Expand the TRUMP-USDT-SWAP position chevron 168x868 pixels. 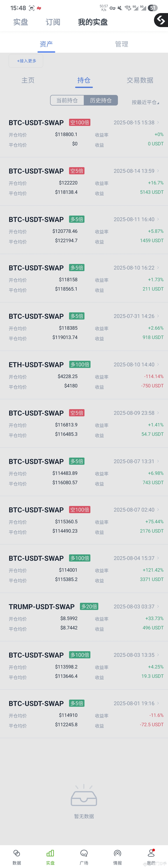[x=158, y=606]
